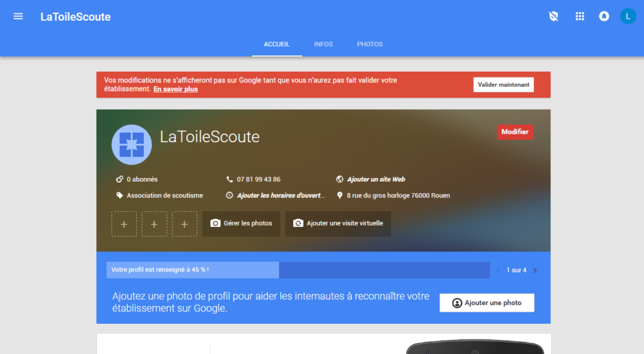The width and height of the screenshot is (644, 354).
Task: Click the unverified shield icon in header
Action: click(x=553, y=16)
